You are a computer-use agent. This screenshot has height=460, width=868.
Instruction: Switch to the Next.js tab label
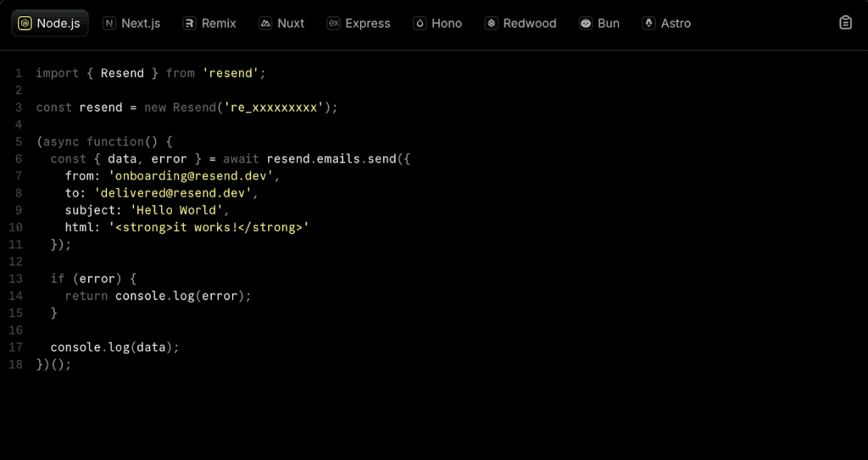coord(141,23)
